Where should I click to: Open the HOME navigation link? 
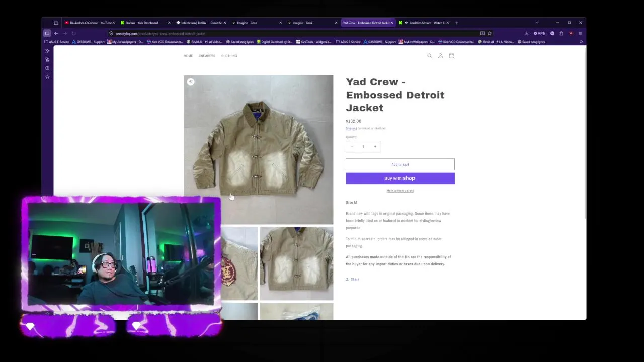tap(188, 56)
